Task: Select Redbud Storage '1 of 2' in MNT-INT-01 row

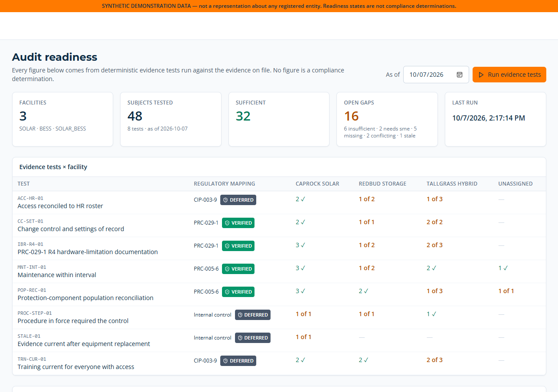Action: click(x=367, y=268)
